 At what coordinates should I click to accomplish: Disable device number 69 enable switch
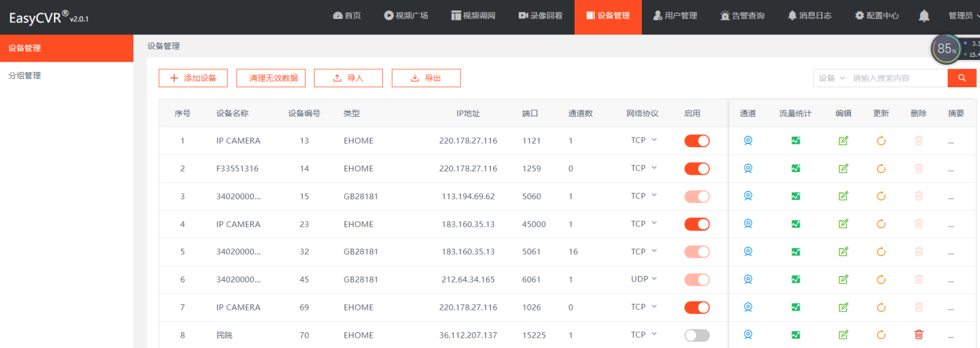pyautogui.click(x=697, y=307)
